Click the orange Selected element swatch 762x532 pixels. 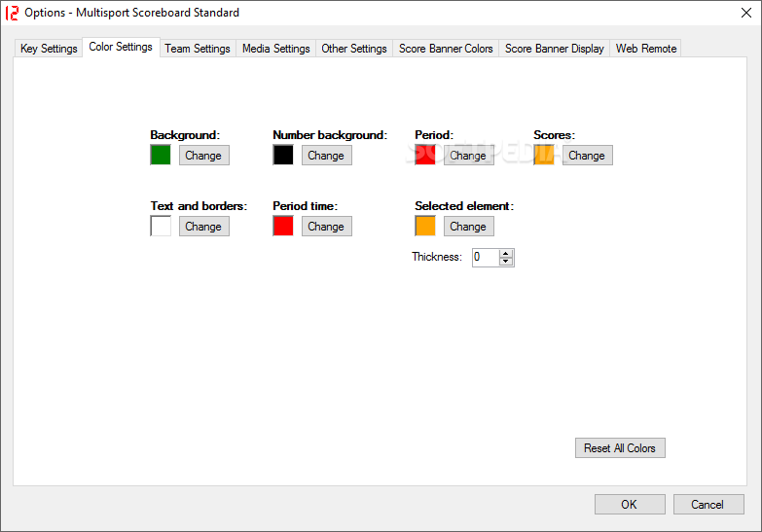(424, 226)
